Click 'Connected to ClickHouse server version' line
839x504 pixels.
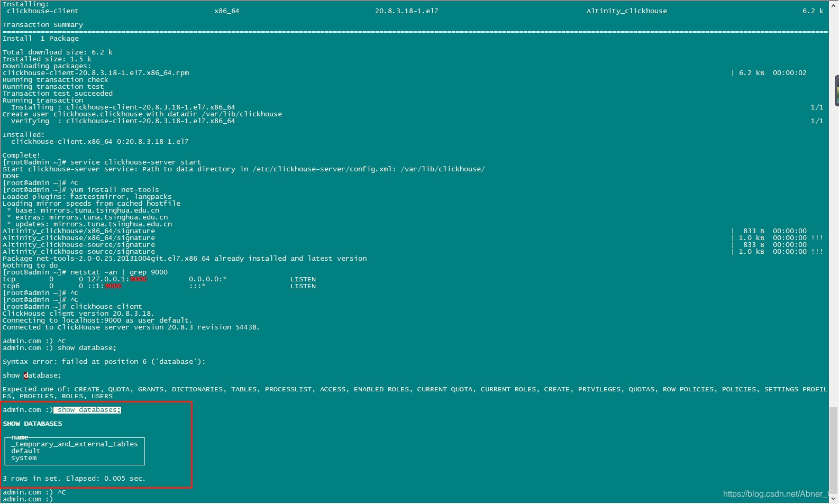pyautogui.click(x=131, y=327)
